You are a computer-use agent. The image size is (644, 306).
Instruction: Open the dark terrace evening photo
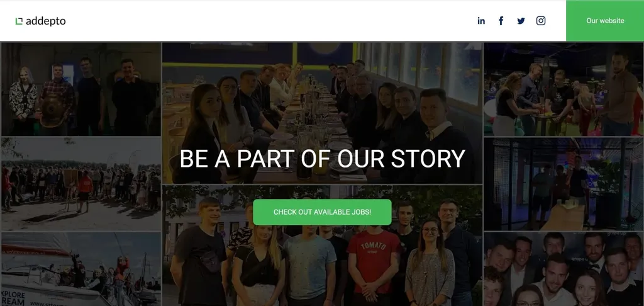tap(563, 184)
